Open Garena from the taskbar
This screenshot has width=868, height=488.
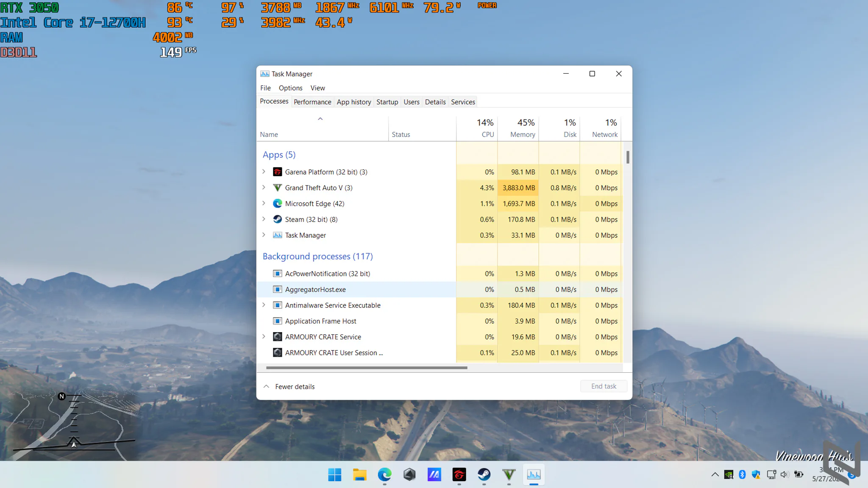[459, 474]
